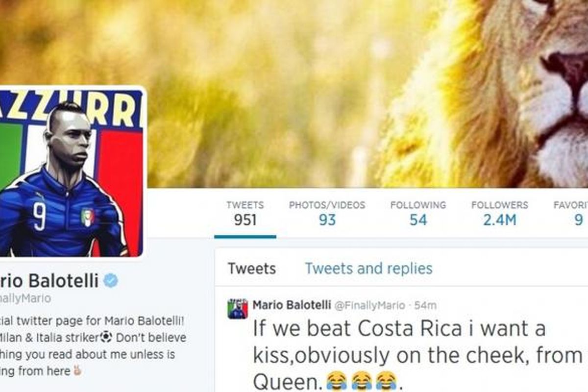Open the Followers 2.4M list
This screenshot has height=392, width=588.
pyautogui.click(x=499, y=214)
